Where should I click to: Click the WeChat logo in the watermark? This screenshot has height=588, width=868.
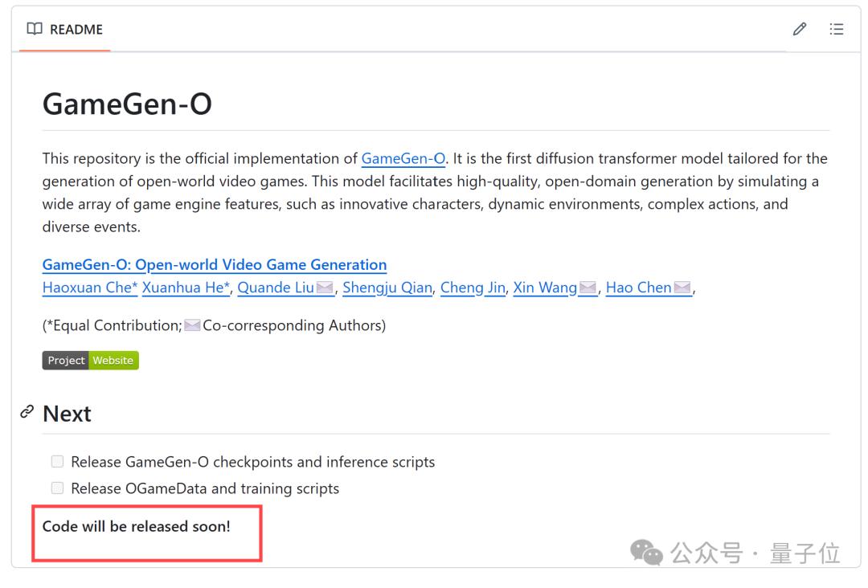point(646,552)
